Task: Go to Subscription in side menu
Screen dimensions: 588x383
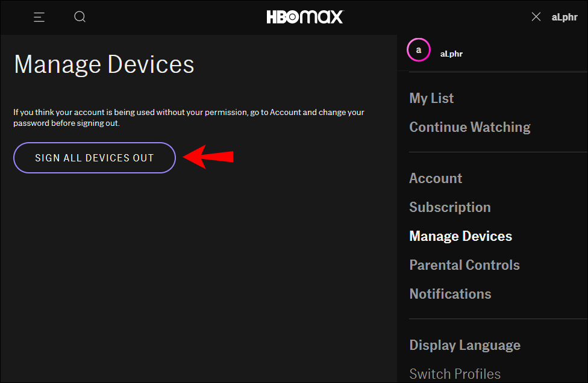Action: point(450,207)
